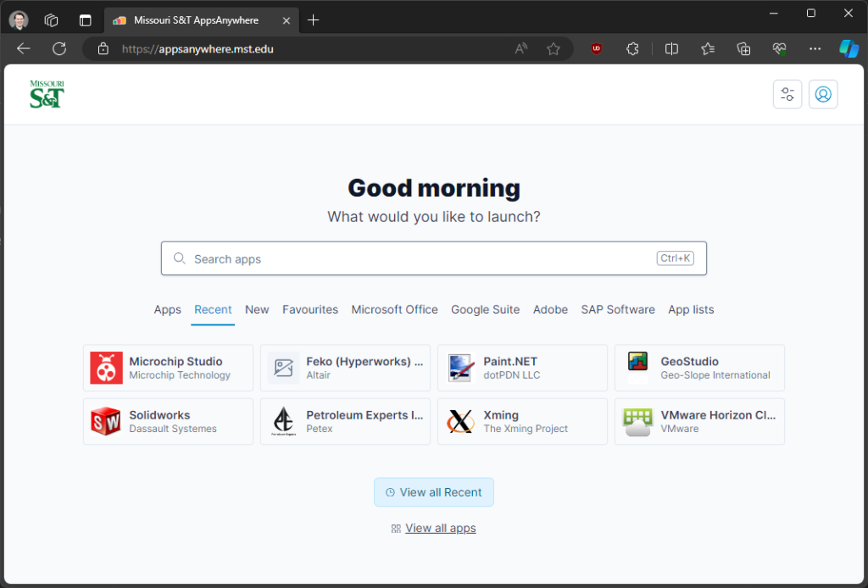Show the Microsoft Office tab
The width and height of the screenshot is (868, 588).
pyautogui.click(x=394, y=310)
